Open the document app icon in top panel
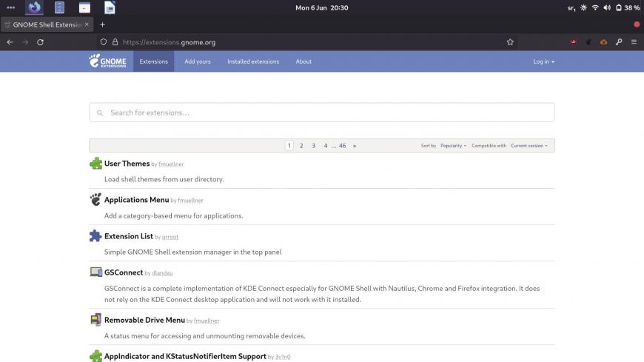The height and width of the screenshot is (362, 644). pyautogui.click(x=110, y=7)
